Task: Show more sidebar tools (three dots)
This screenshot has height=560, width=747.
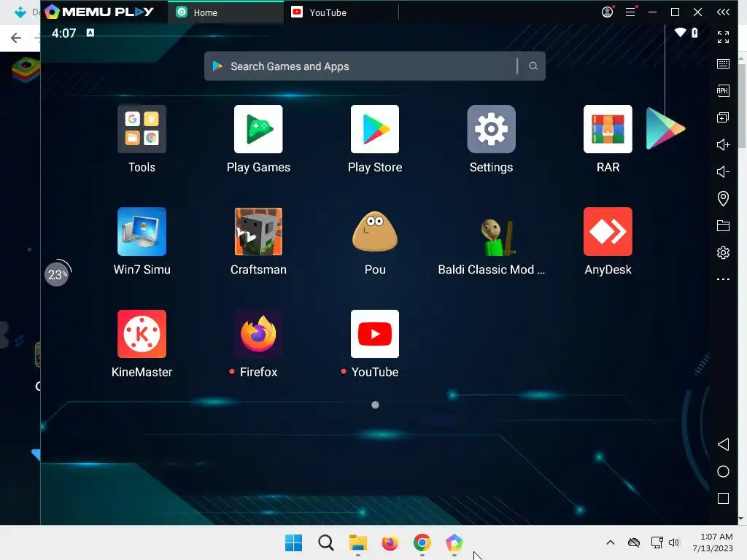Action: [723, 279]
